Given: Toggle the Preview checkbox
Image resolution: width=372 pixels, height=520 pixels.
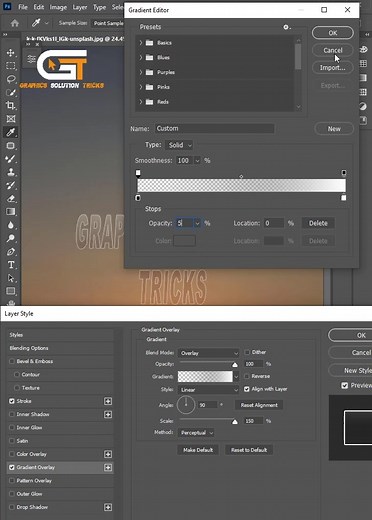Looking at the screenshot, I should [345, 385].
